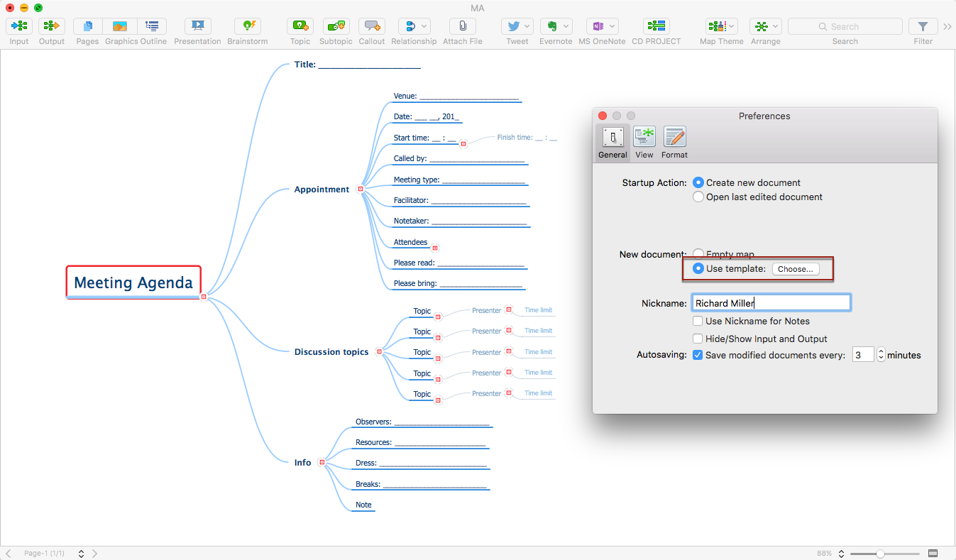The image size is (956, 560).
Task: Click the Nickname text field
Action: [770, 303]
